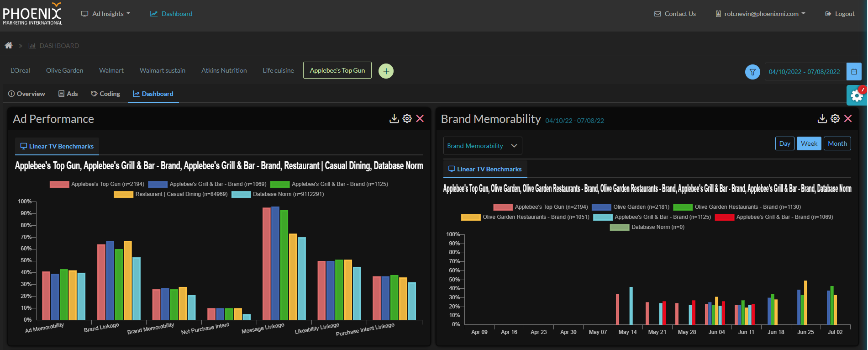Click the Ad Performance widget title
The image size is (868, 350).
[53, 119]
